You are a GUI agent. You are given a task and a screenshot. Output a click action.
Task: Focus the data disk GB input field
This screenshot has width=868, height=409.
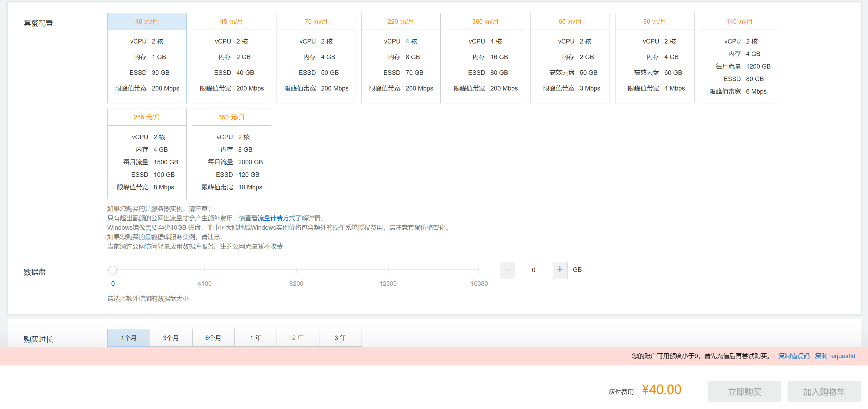tap(534, 270)
